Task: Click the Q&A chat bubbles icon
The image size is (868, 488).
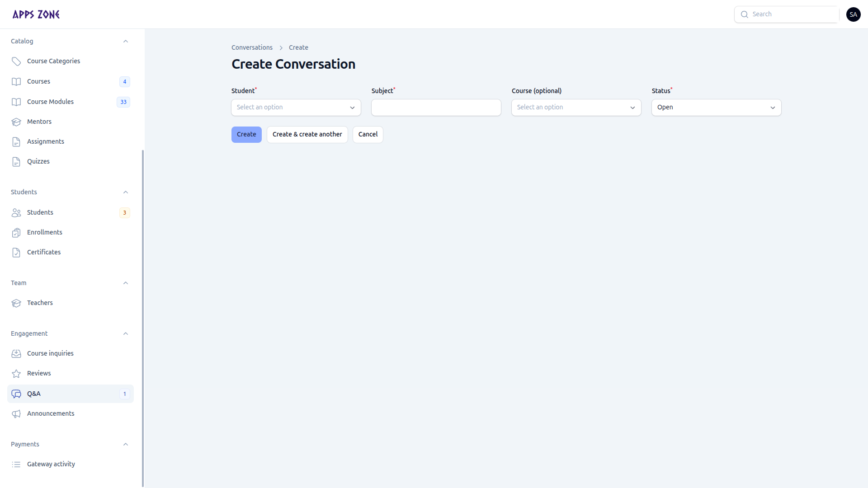Action: (16, 394)
